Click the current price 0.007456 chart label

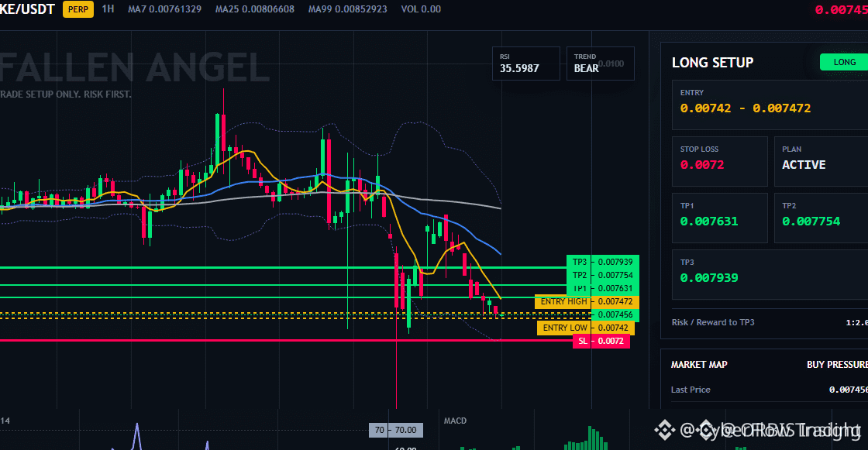(x=615, y=314)
